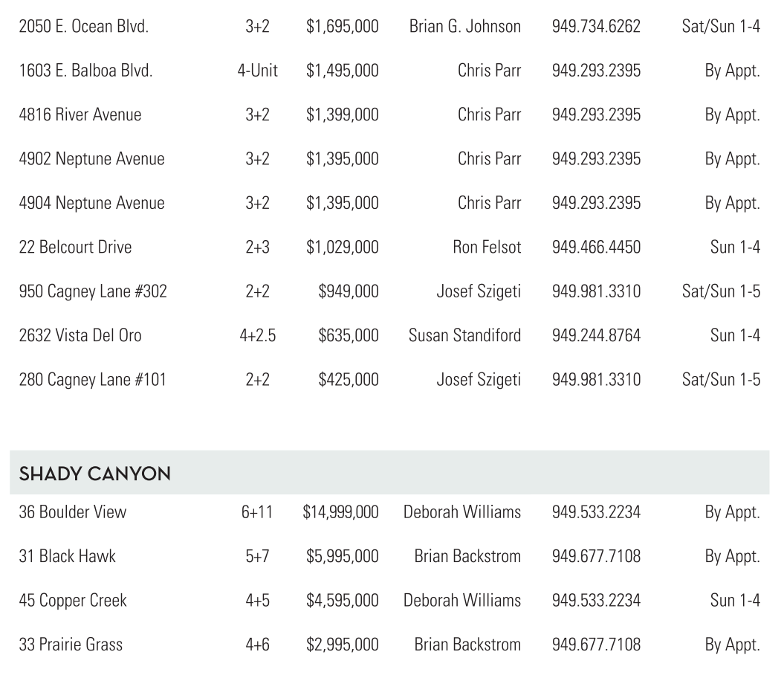Click the 22 Belcourt Drive address
784x678 pixels.
coord(75,247)
